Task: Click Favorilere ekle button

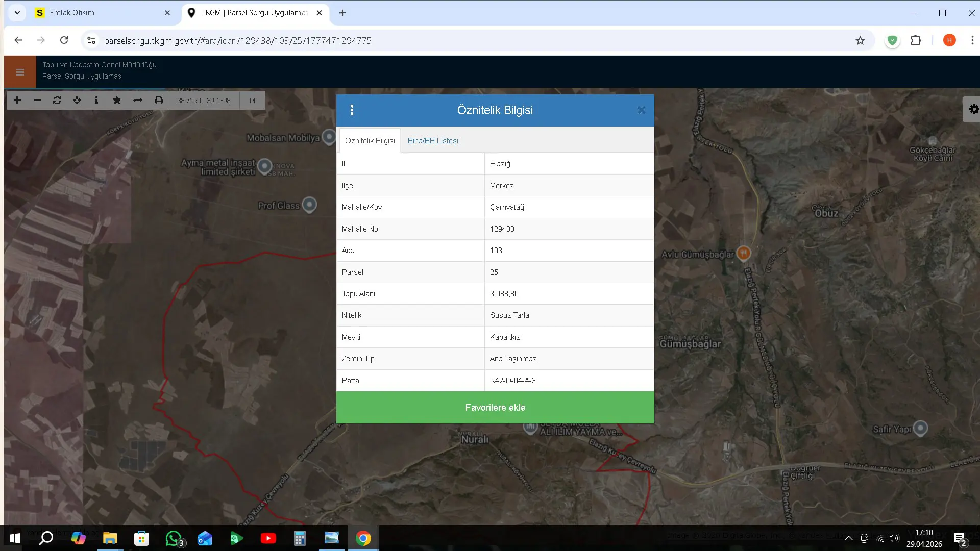Action: click(x=495, y=408)
